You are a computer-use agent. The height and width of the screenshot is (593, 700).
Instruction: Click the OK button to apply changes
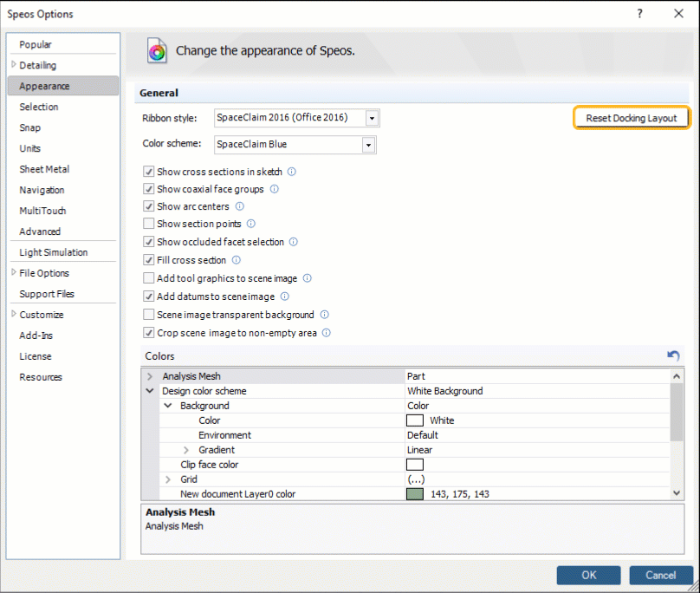588,575
